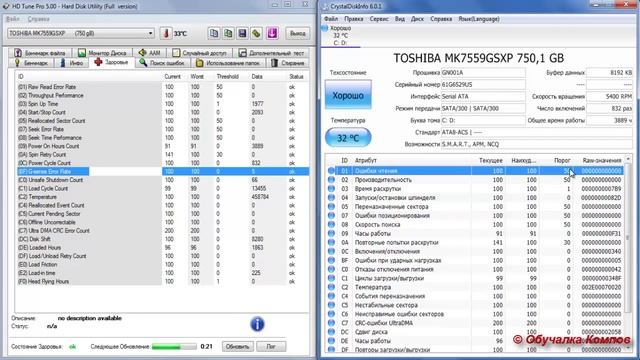Select the (C2) Temperature row in HD Tune
The height and width of the screenshot is (360, 640).
(x=162, y=197)
